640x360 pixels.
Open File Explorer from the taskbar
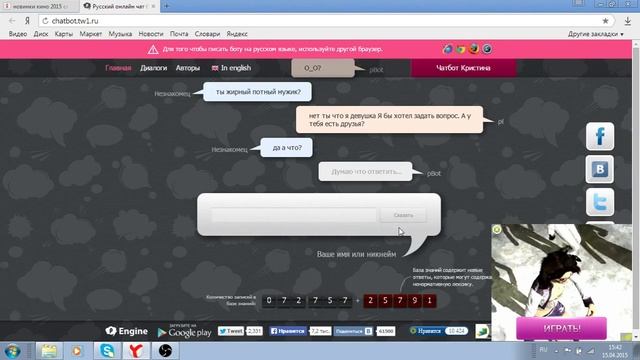[49, 351]
